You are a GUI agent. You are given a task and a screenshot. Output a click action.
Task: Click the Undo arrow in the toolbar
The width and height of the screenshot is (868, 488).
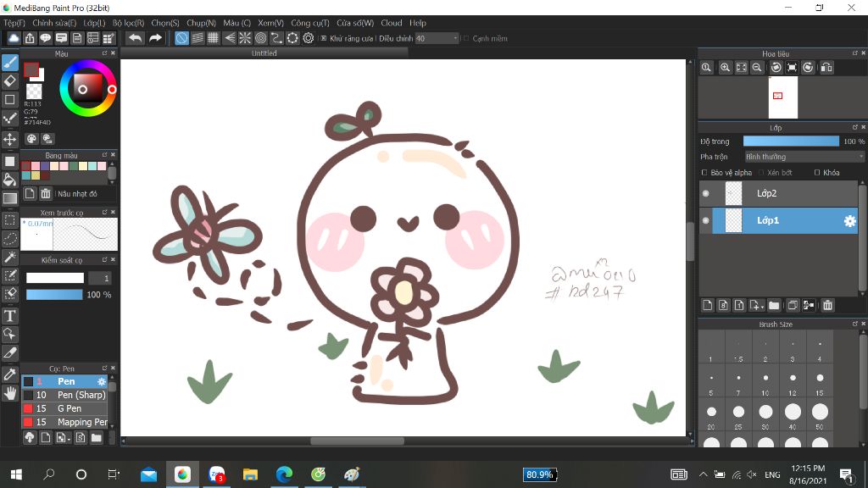coord(135,38)
